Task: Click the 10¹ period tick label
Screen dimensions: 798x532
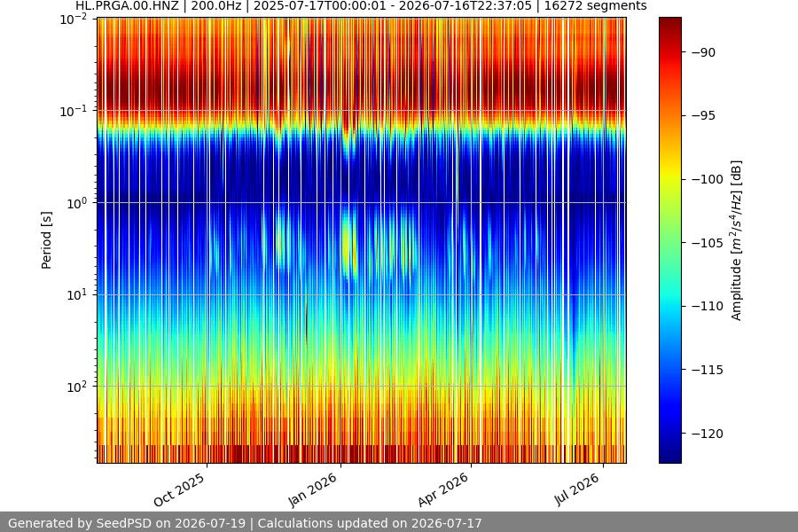Action: tap(77, 294)
